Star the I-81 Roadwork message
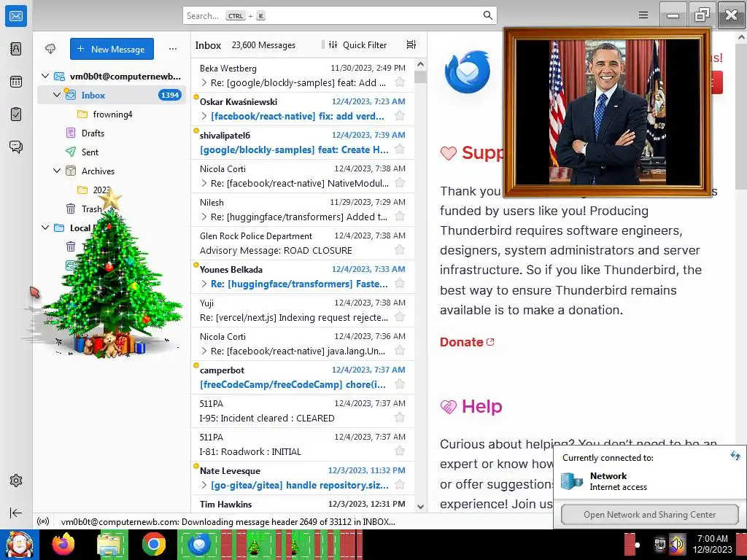The width and height of the screenshot is (747, 560). click(400, 451)
